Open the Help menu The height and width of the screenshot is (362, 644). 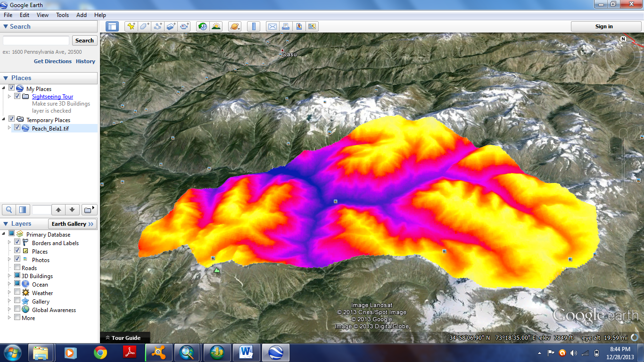[100, 15]
